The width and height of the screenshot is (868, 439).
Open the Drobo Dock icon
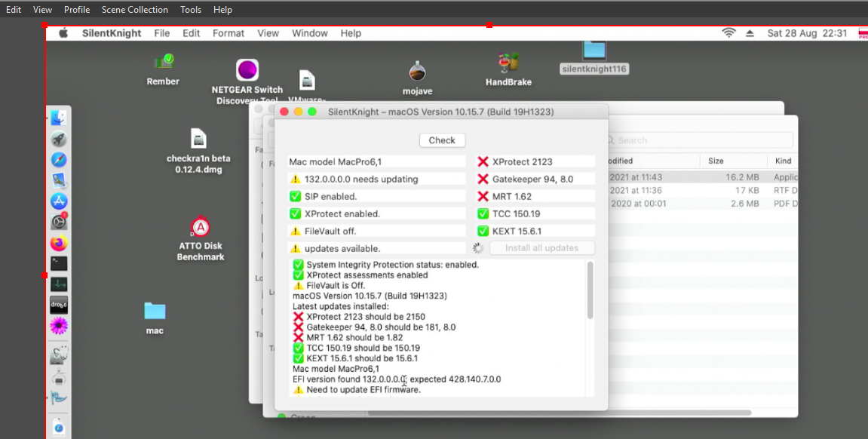click(x=59, y=305)
